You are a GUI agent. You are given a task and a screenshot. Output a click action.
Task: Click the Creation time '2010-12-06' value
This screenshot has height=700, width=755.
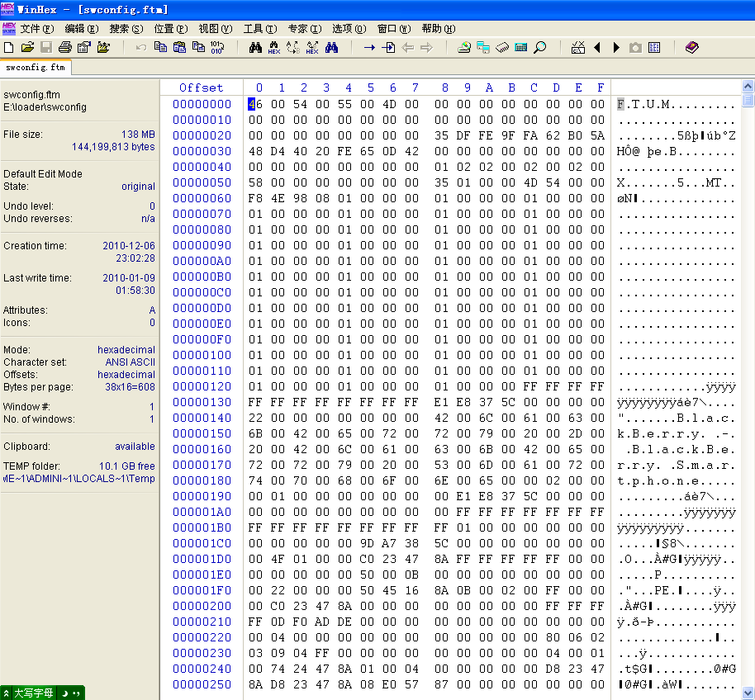tap(129, 246)
